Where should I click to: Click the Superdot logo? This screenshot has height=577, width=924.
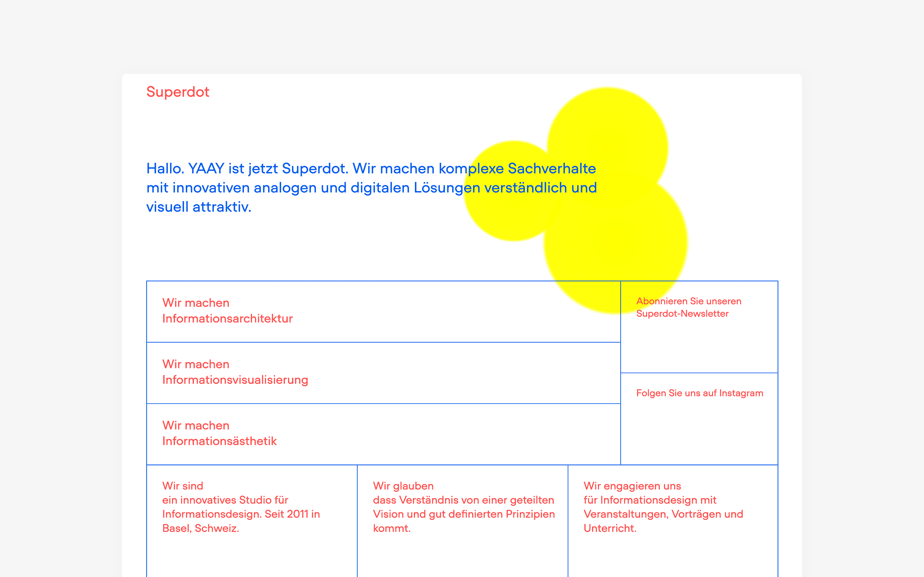tap(178, 92)
